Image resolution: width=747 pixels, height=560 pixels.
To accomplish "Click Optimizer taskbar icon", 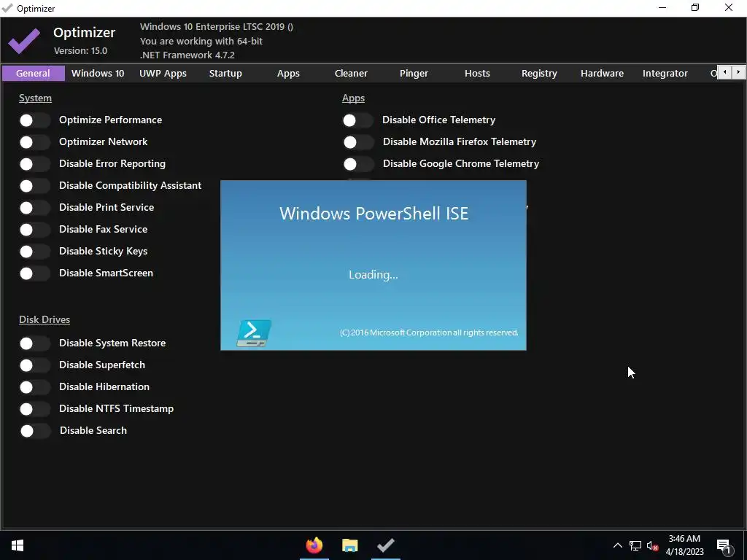I will 385,545.
